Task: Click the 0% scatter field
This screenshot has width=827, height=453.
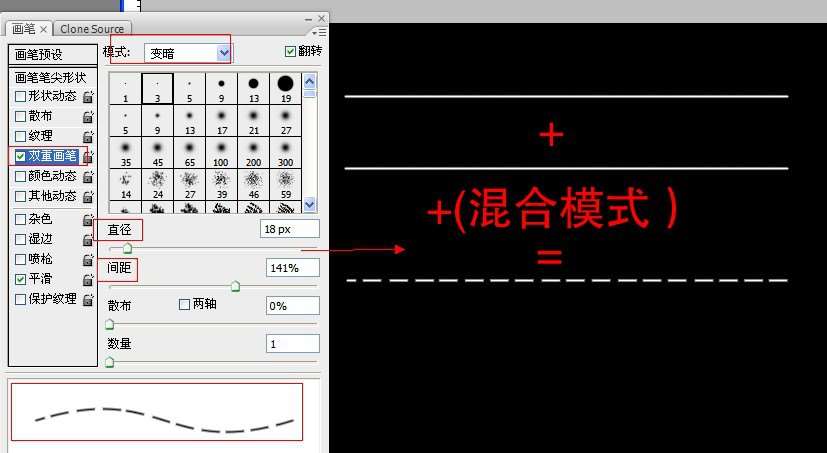Action: coord(293,306)
